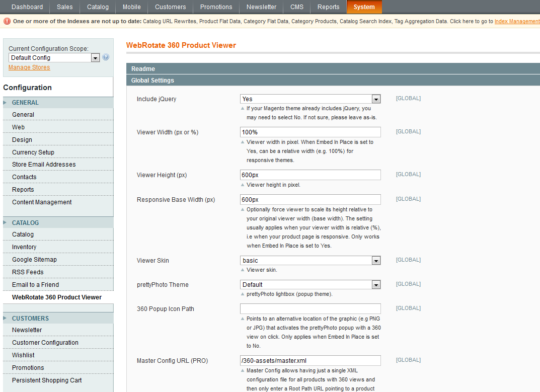Open Promotions configuration in the sidebar
Image resolution: width=540 pixels, height=392 pixels.
(x=58, y=368)
